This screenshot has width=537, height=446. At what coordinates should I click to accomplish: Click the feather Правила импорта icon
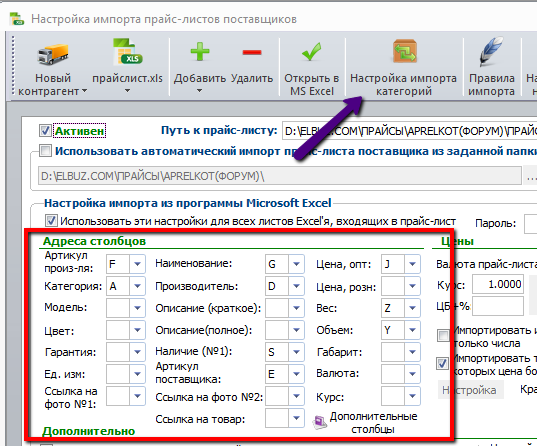coord(491,51)
